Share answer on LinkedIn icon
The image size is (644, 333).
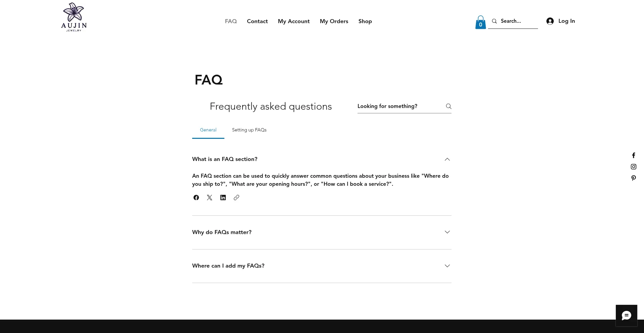pos(223,198)
